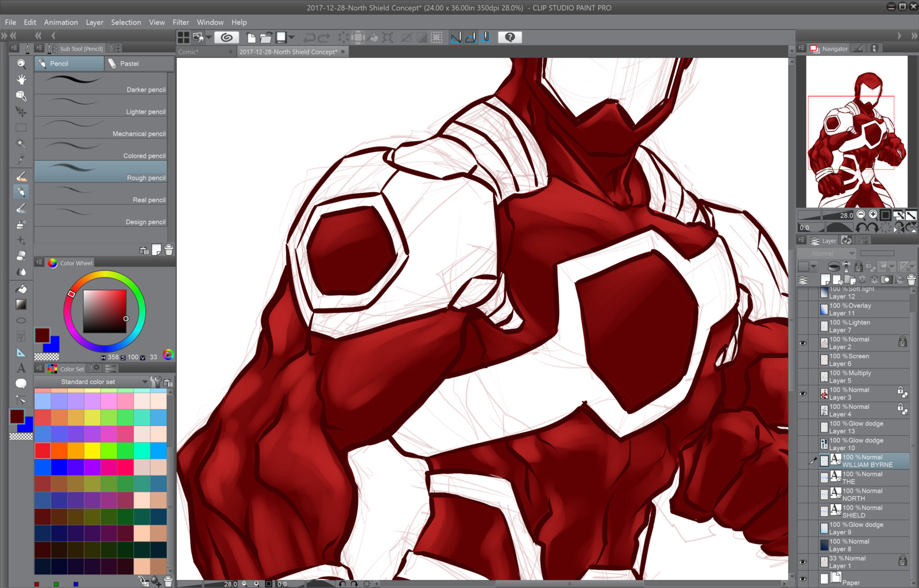Select the Text tool
The image size is (919, 588).
pos(21,368)
